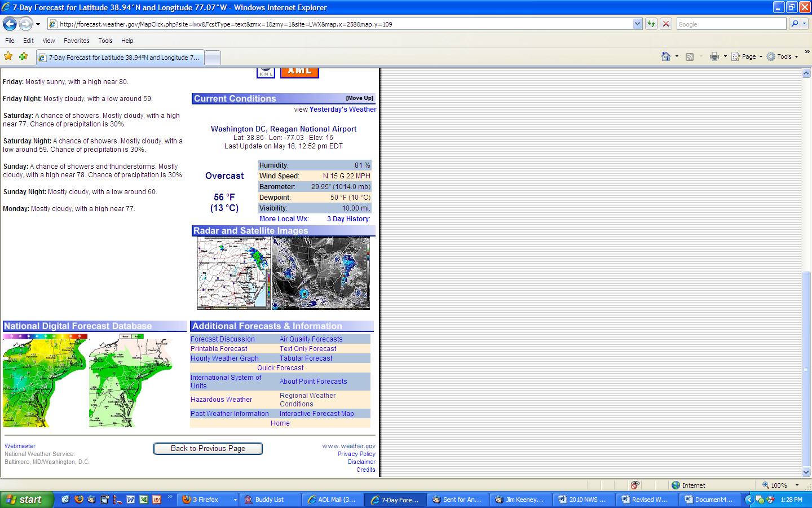
Task: Open the Tools menu in menu bar
Action: pyautogui.click(x=105, y=41)
